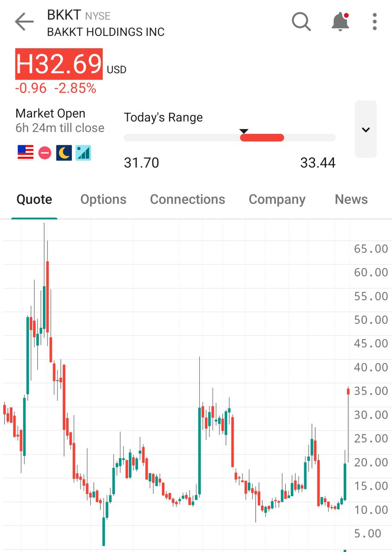Tap the BKKT ticker symbol
This screenshot has height=552, width=392.
click(x=64, y=15)
